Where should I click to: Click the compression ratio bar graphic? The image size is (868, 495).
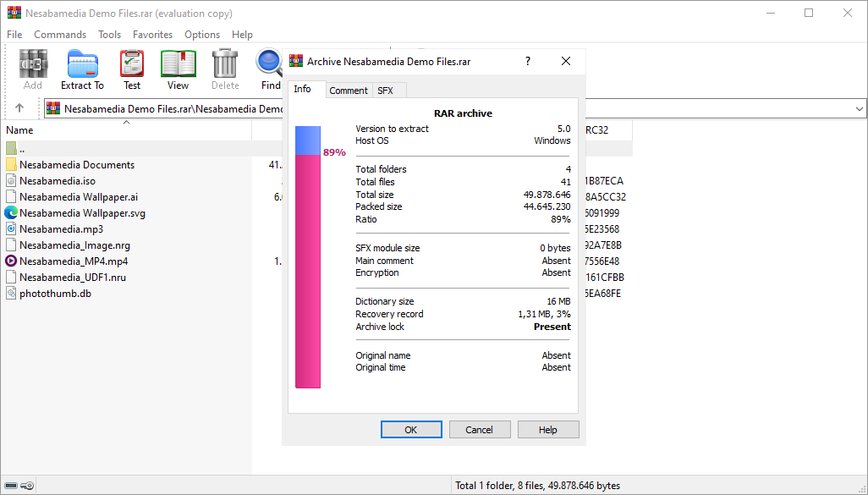click(308, 257)
